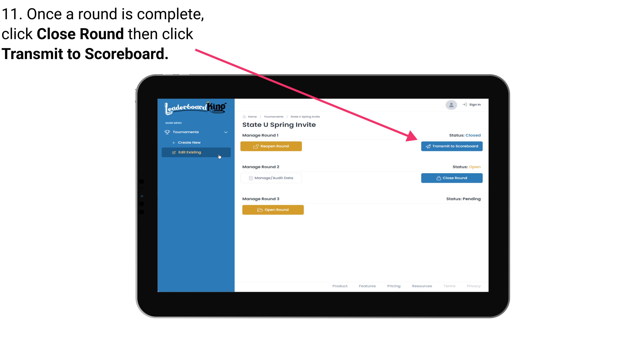Click the Terms footer link
Viewport: 644px width, 346px height.
[449, 286]
